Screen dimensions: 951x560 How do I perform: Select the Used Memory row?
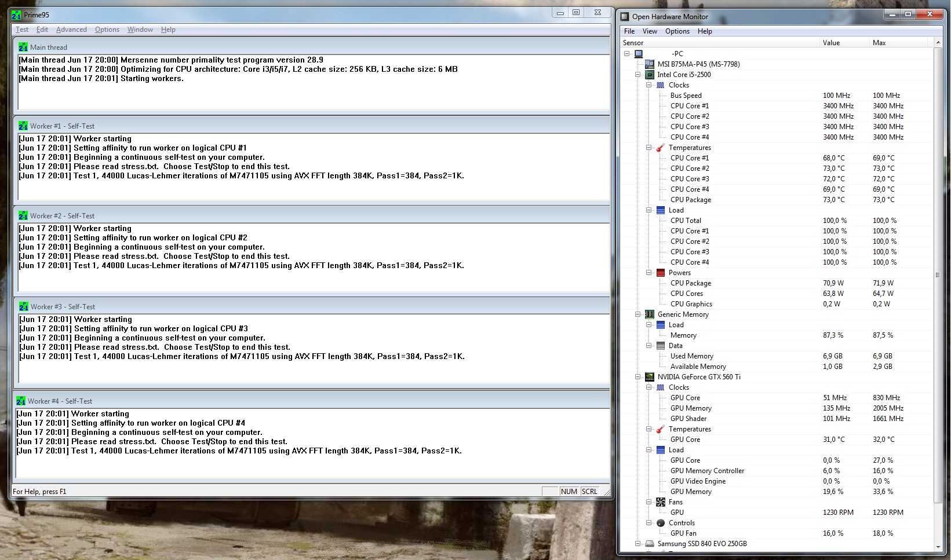tap(777, 356)
